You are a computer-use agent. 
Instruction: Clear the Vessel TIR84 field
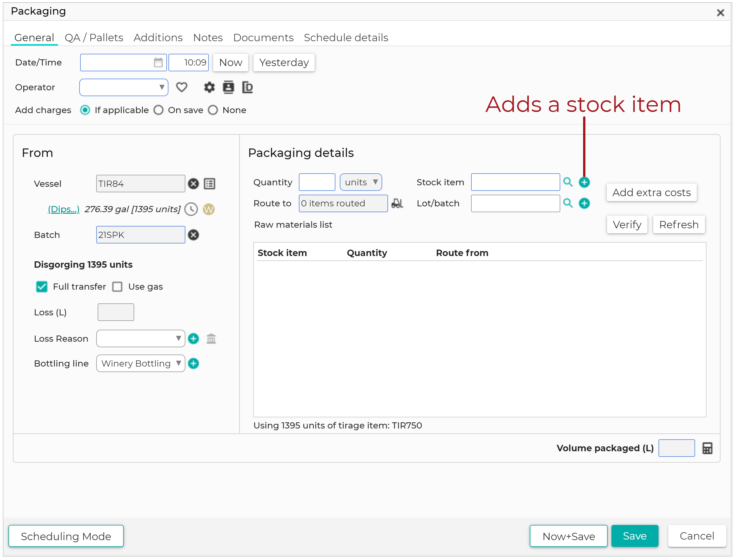pyautogui.click(x=193, y=184)
